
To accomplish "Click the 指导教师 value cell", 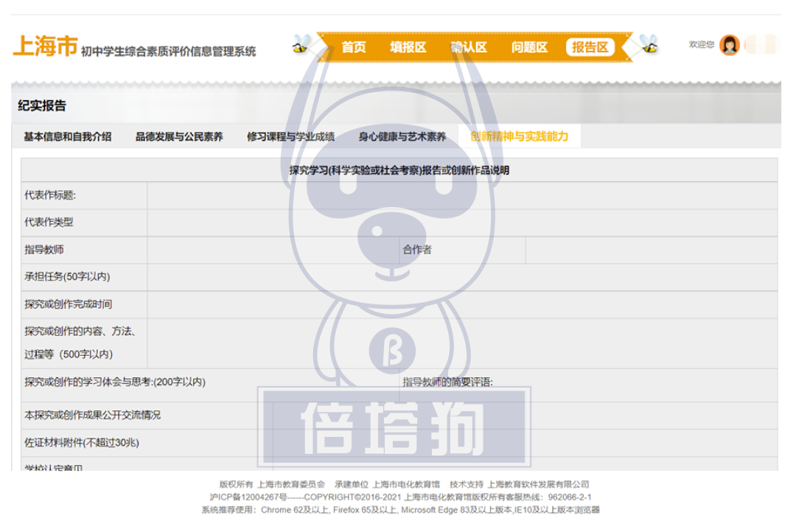I will click(273, 250).
